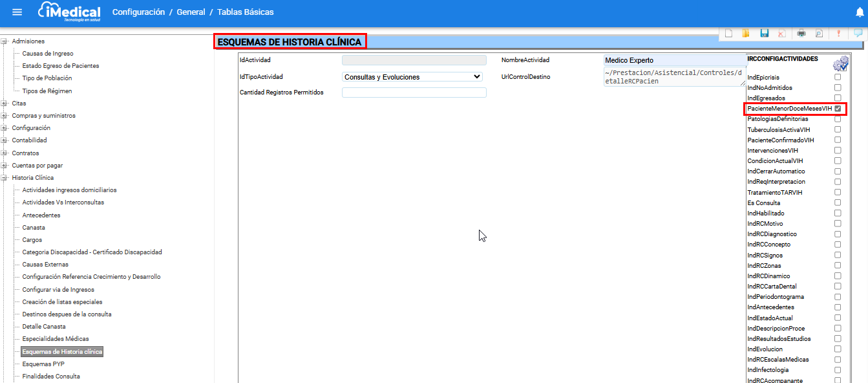This screenshot has width=868, height=383.
Task: Open the IdTipoActividad dropdown
Action: (x=414, y=76)
